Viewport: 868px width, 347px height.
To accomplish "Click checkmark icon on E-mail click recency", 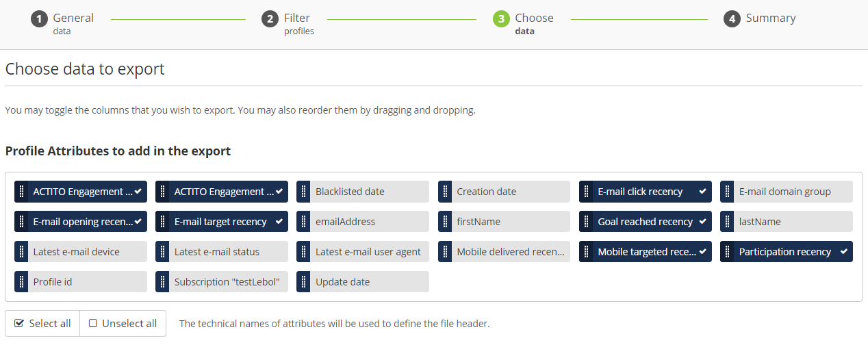I will [x=702, y=192].
